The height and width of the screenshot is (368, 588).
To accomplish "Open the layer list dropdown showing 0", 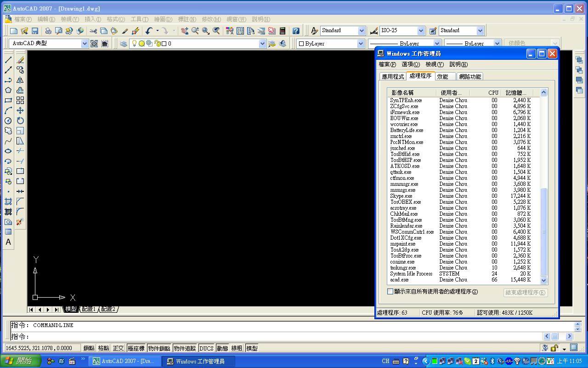I will [262, 43].
